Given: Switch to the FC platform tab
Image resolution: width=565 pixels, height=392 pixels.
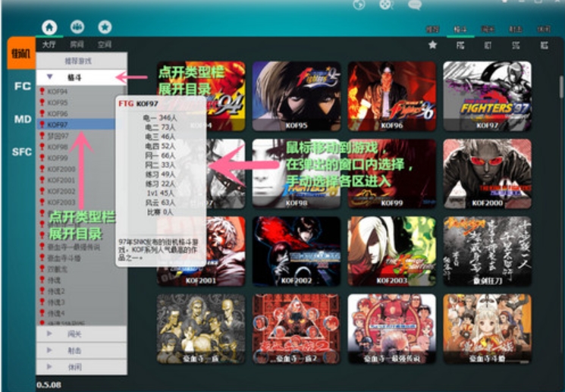Looking at the screenshot, I should tap(22, 86).
